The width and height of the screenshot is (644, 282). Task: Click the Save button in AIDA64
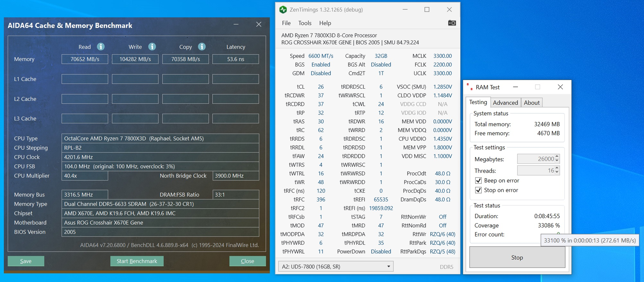(26, 261)
